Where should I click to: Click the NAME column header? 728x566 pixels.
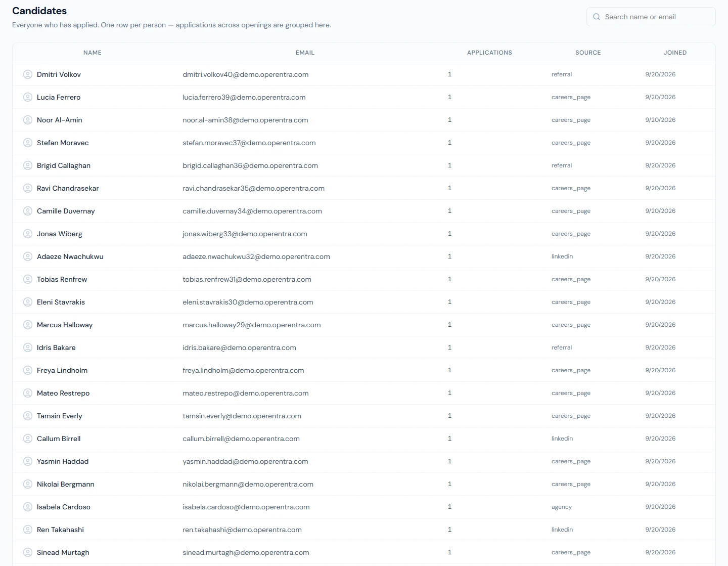pyautogui.click(x=93, y=53)
